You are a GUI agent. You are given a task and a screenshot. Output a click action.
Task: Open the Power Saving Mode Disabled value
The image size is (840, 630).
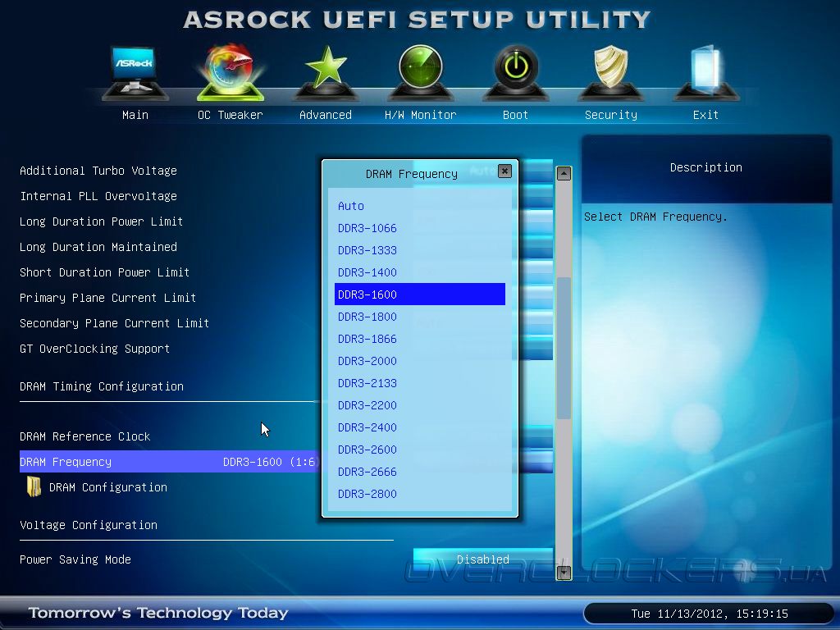tap(482, 559)
